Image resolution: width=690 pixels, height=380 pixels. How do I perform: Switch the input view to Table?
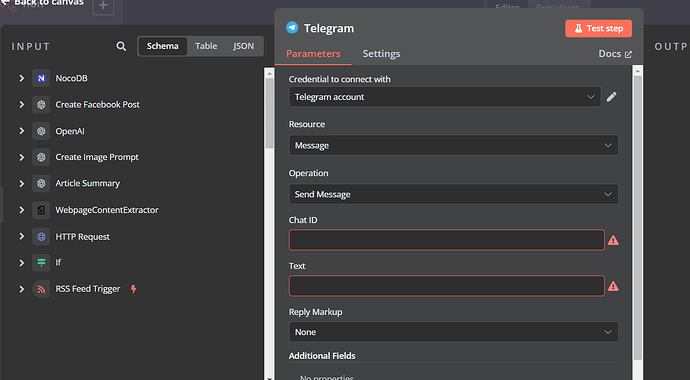[x=206, y=46]
